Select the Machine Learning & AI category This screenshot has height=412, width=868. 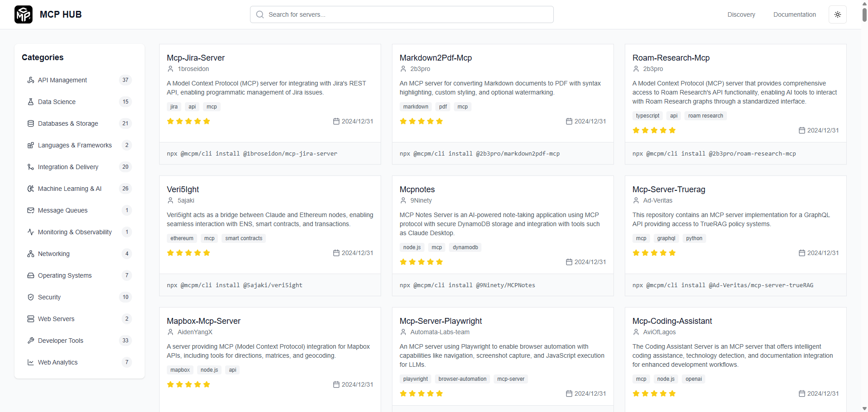70,189
